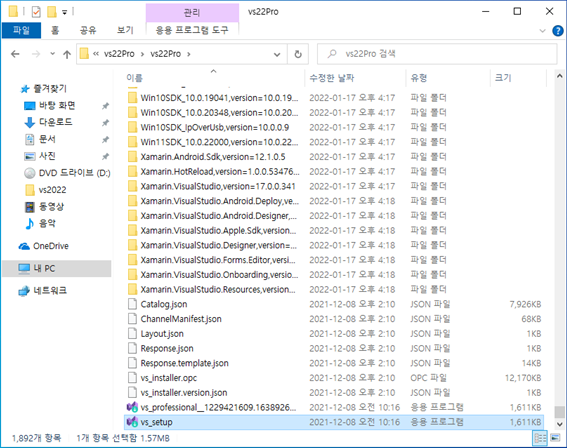
Task: Select Xamarin.VisualStudio.Onboarding folder row
Action: click(x=333, y=275)
